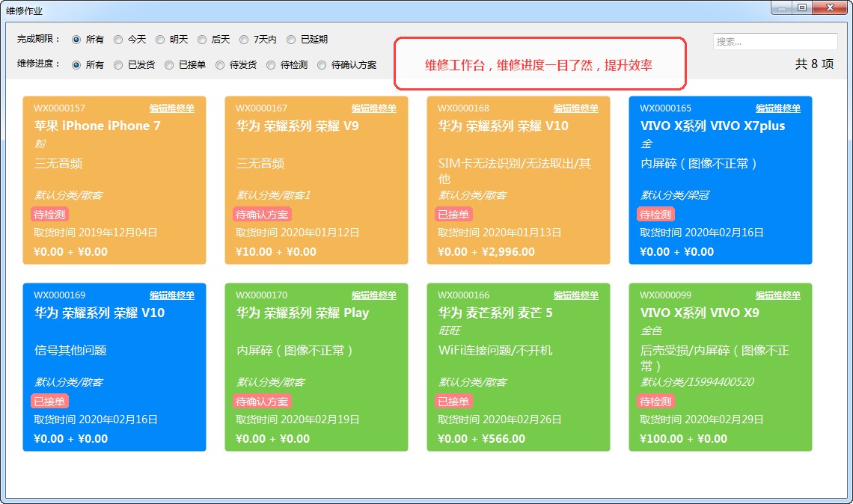Open 编辑维修单 link on WX0000168 card
Viewport: 853px width, 504px height.
[x=576, y=108]
